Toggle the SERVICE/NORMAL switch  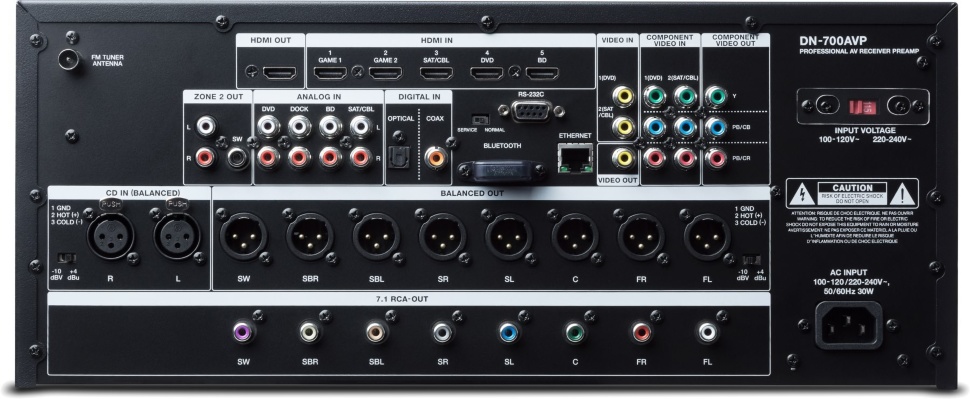(x=480, y=119)
